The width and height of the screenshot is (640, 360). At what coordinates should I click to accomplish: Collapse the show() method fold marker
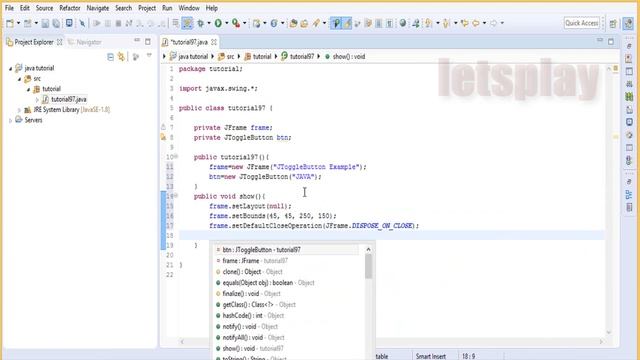point(176,196)
